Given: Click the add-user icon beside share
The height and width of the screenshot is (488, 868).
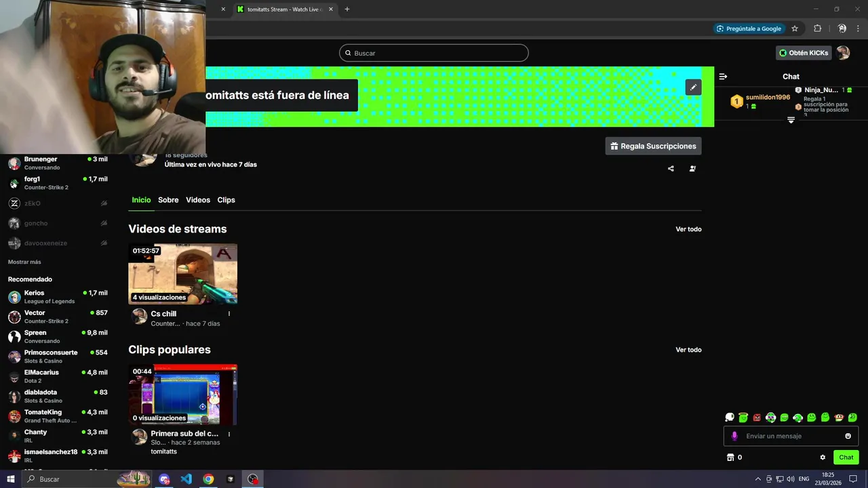Looking at the screenshot, I should pos(692,169).
